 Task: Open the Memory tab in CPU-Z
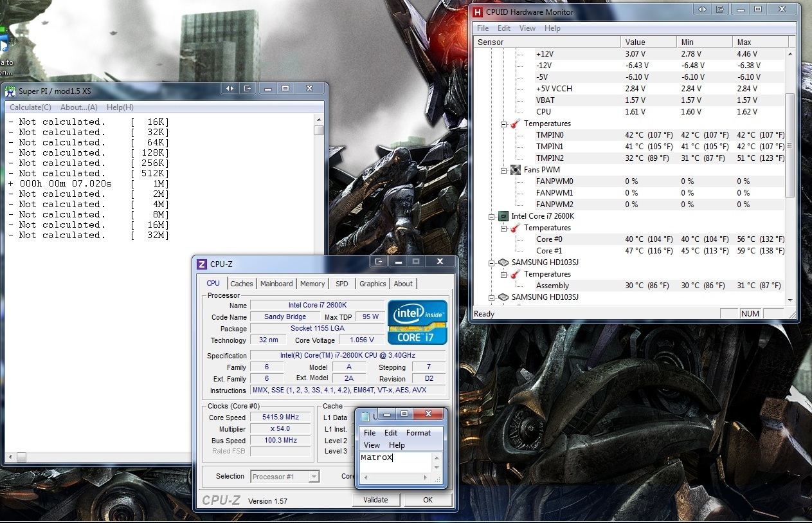(x=312, y=284)
